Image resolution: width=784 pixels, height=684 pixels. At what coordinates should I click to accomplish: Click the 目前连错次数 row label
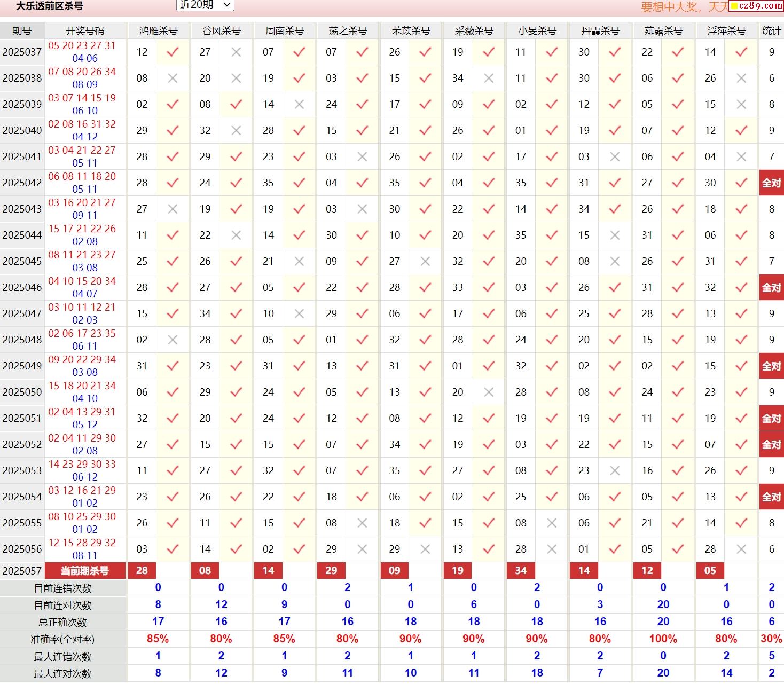point(63,588)
